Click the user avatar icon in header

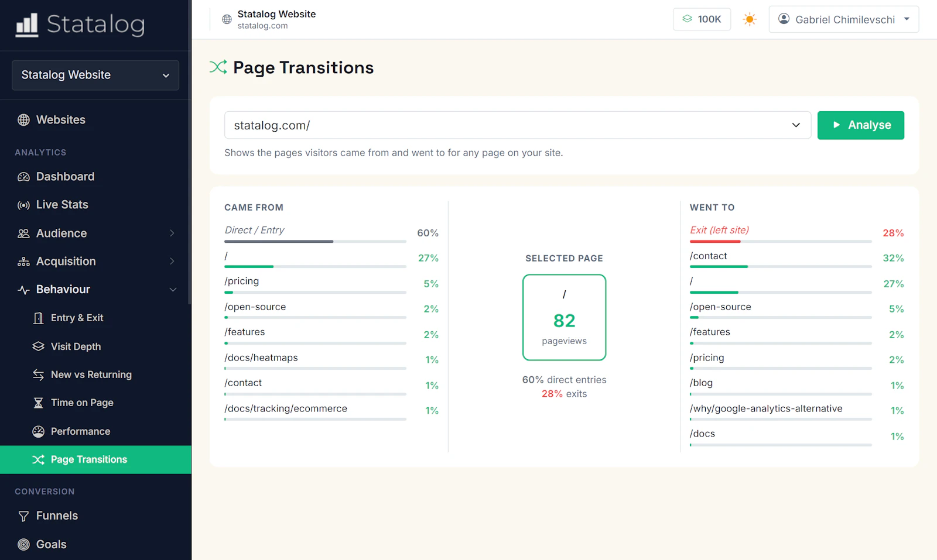tap(784, 19)
